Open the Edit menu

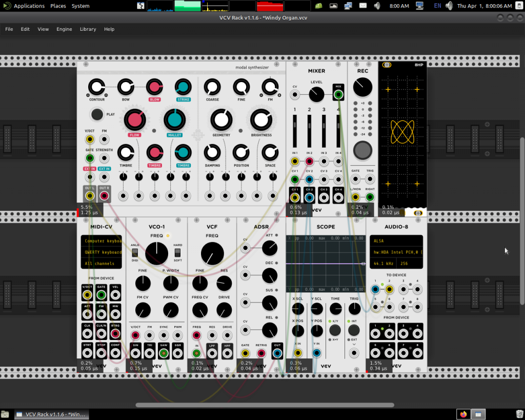pyautogui.click(x=25, y=29)
